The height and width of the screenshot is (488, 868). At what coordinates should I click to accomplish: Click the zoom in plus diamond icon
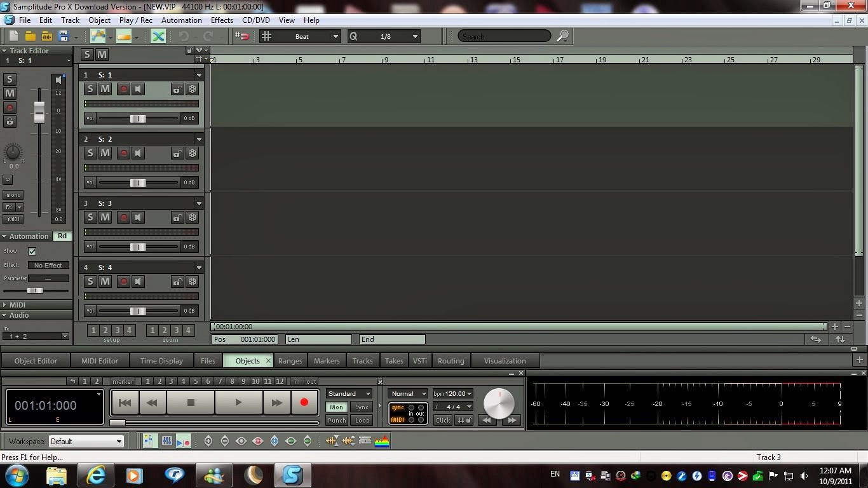click(x=208, y=441)
